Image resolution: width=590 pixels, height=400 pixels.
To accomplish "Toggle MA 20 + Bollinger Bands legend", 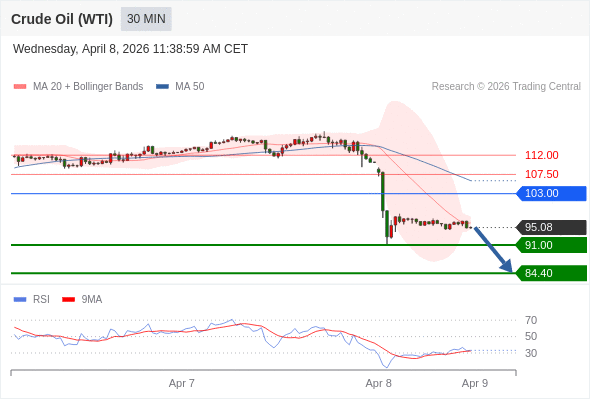I will tap(78, 87).
